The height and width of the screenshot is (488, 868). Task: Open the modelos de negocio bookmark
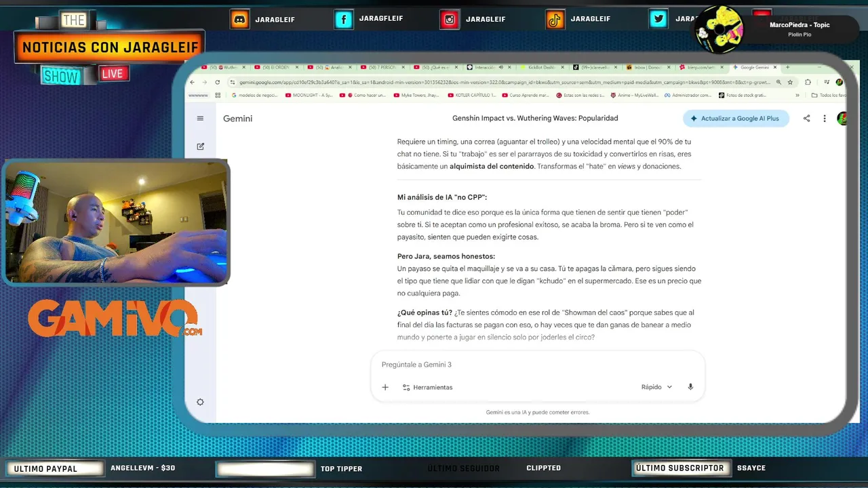pyautogui.click(x=254, y=96)
